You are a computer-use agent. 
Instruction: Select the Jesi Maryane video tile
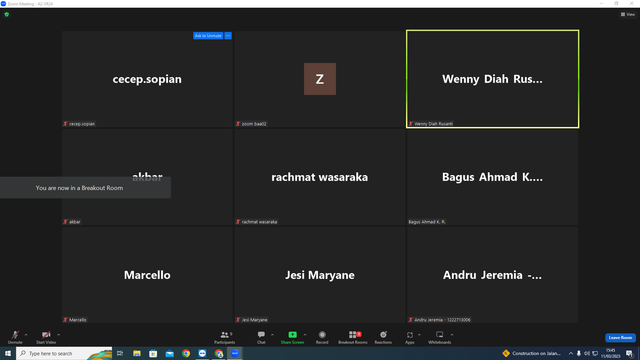(320, 275)
